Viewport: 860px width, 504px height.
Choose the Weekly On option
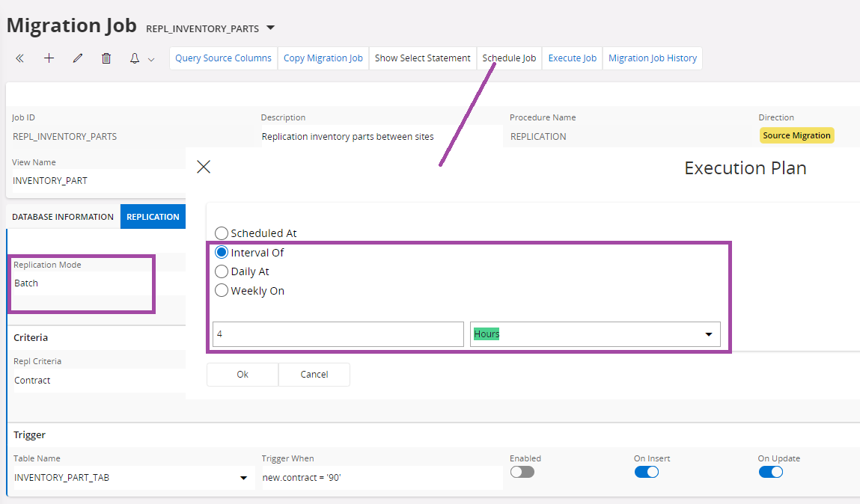pos(221,291)
